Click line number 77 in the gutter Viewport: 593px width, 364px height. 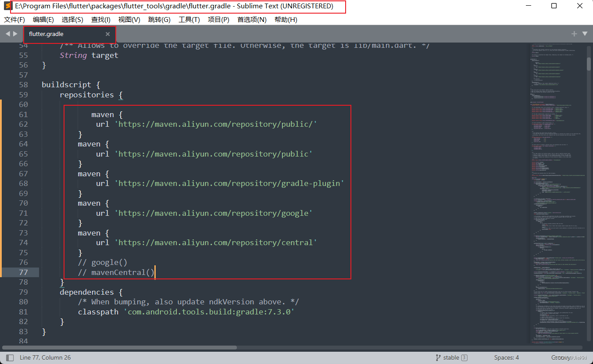click(23, 272)
